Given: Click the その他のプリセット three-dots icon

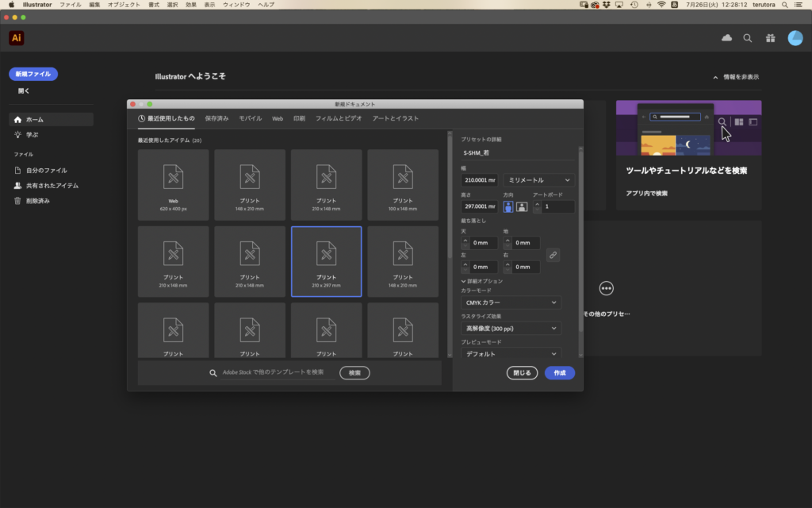Looking at the screenshot, I should (607, 288).
